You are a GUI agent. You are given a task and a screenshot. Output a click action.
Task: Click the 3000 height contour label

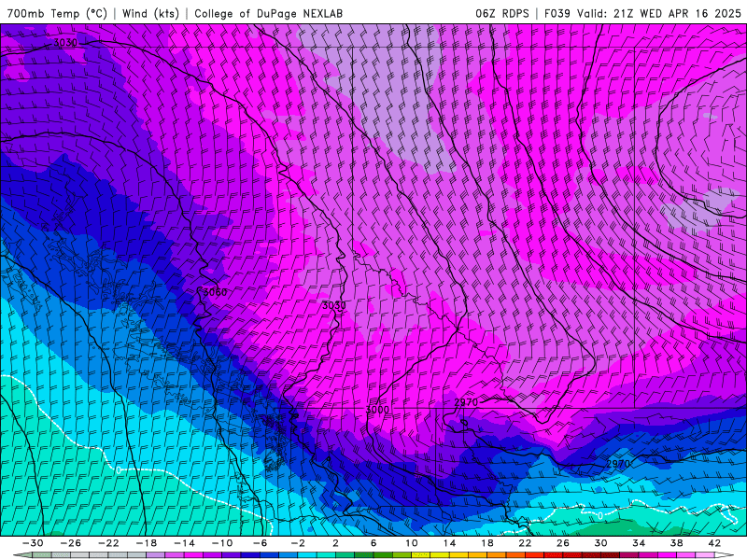[x=377, y=410]
